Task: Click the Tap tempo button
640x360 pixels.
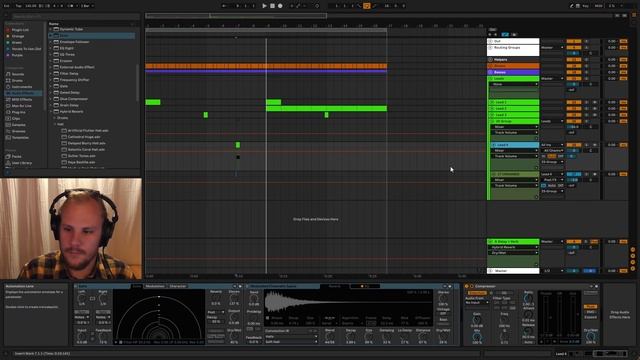Action: (x=18, y=6)
